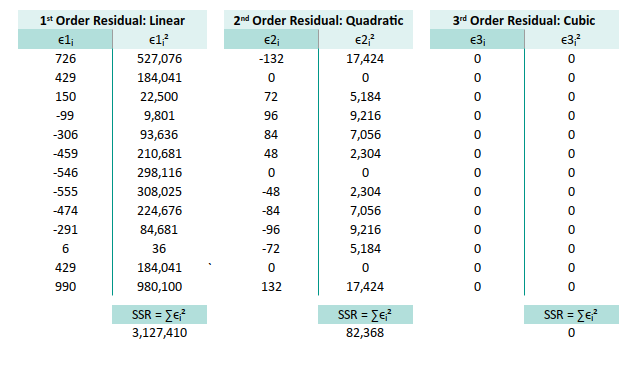Click the squared value 308,025

point(160,192)
